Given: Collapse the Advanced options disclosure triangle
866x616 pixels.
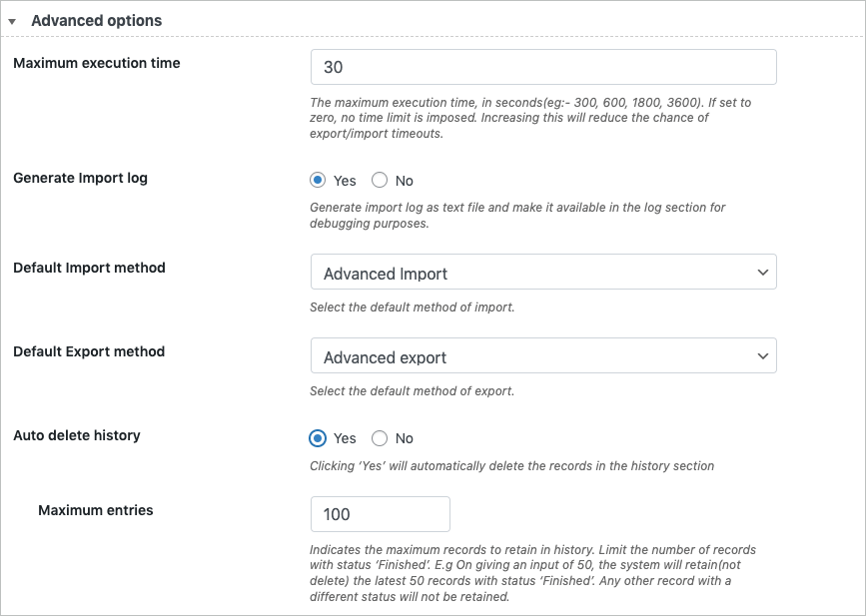Looking at the screenshot, I should (12, 21).
